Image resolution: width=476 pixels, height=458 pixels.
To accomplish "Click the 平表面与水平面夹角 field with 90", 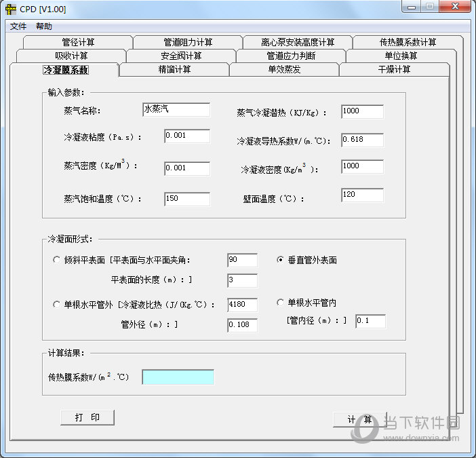I will tap(242, 260).
